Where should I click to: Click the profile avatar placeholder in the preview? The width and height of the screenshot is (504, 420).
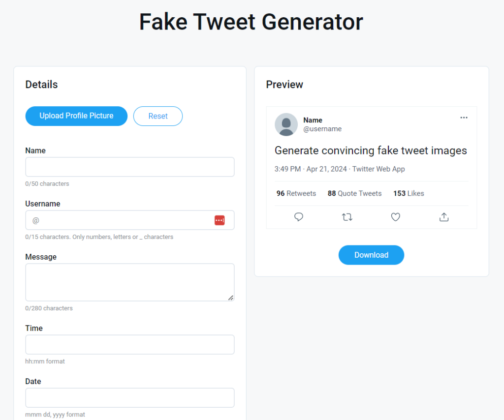coord(286,124)
